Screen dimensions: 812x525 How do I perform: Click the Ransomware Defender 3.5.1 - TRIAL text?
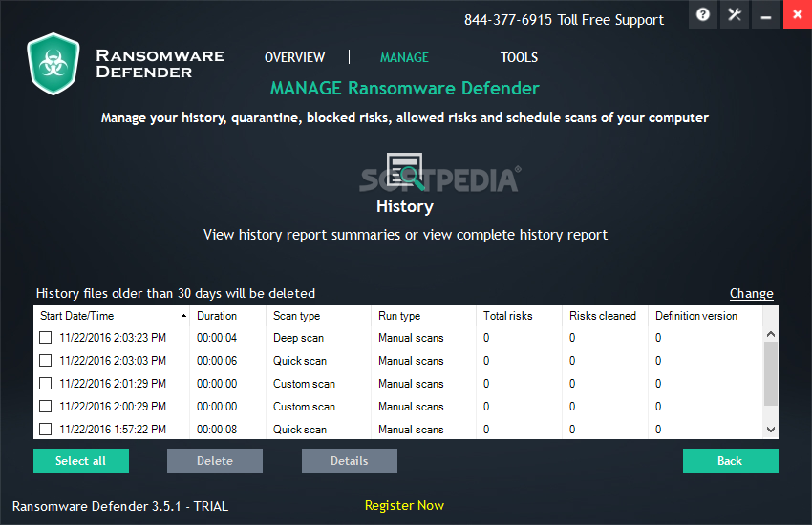(120, 506)
